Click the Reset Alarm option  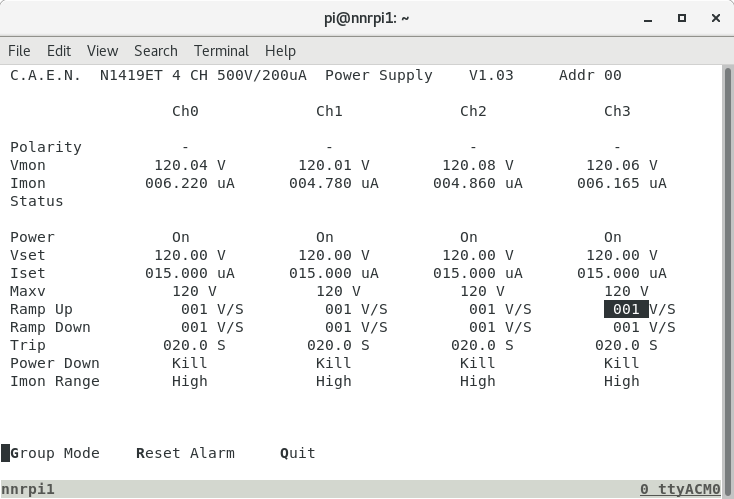click(x=185, y=453)
